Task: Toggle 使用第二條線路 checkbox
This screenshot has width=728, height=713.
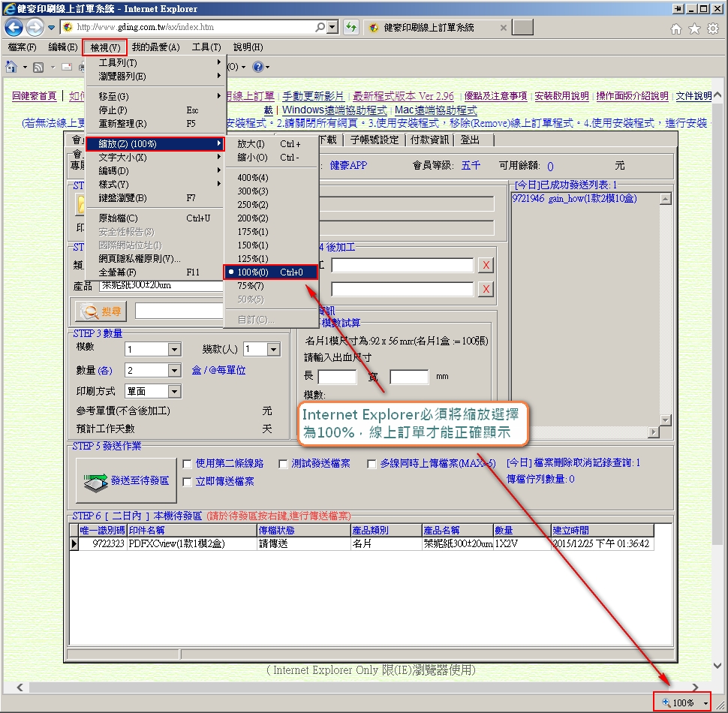Action: click(x=187, y=464)
